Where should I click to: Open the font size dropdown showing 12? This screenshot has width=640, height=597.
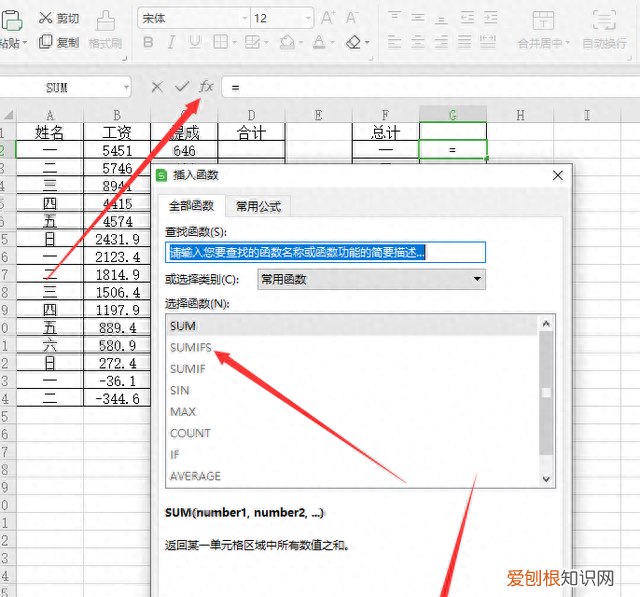pyautogui.click(x=308, y=18)
